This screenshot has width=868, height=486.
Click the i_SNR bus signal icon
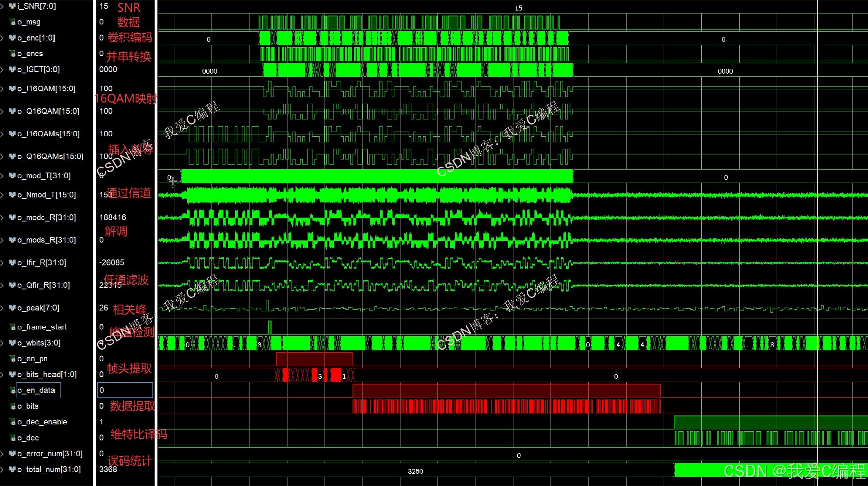(12, 6)
